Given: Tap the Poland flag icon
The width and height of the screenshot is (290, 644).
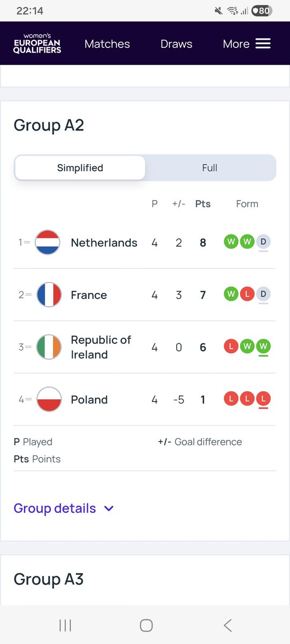Looking at the screenshot, I should point(49,400).
